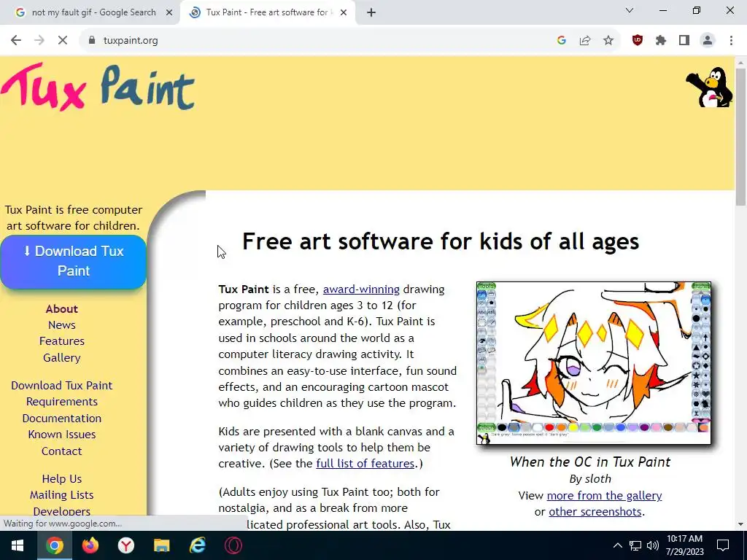Select the Tux Paint browser tab
Viewport: 747px width, 560px height.
pos(267,13)
